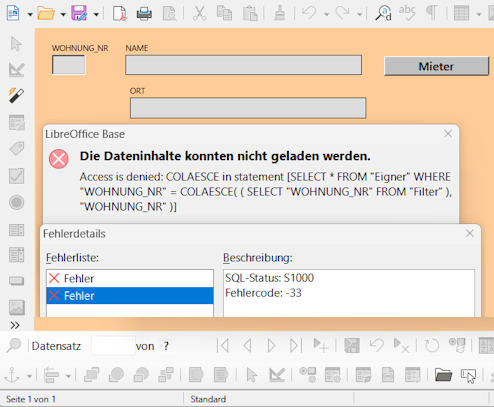Click the Print icon
Viewport: 494px width, 407px height.
(x=144, y=13)
